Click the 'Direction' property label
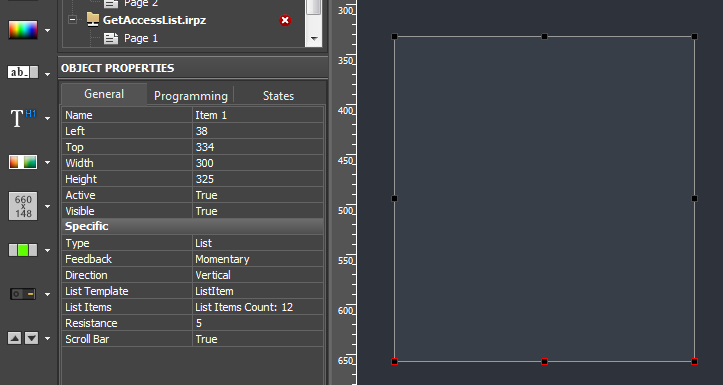 [86, 275]
